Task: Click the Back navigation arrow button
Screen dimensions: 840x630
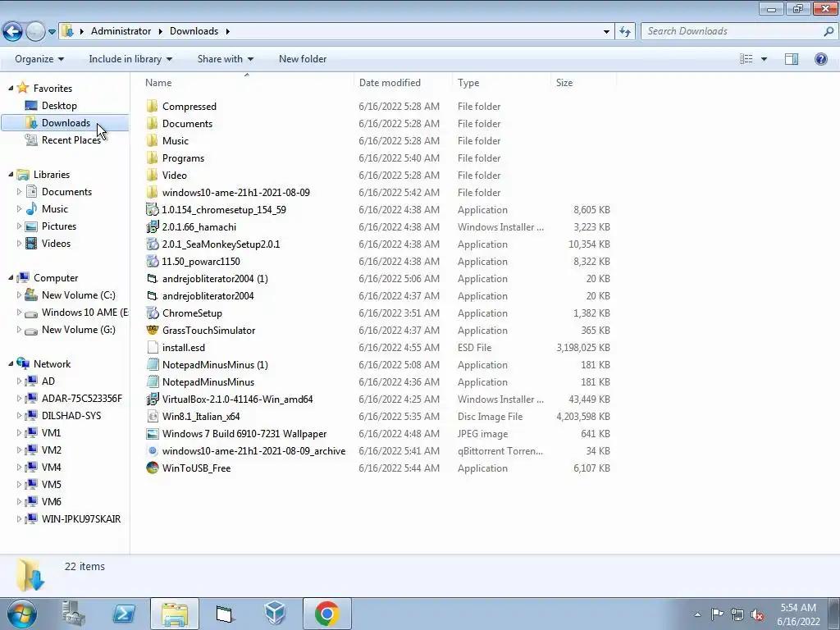Action: pos(13,32)
